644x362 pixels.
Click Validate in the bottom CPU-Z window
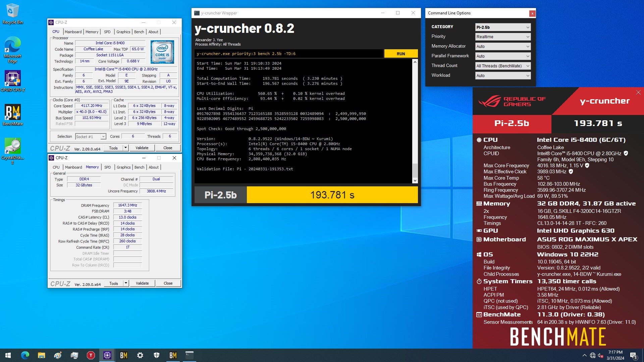(x=142, y=283)
